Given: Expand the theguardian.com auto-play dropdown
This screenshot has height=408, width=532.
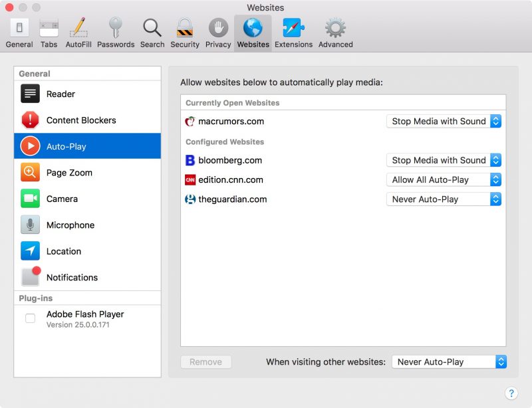Looking at the screenshot, I should (x=444, y=199).
